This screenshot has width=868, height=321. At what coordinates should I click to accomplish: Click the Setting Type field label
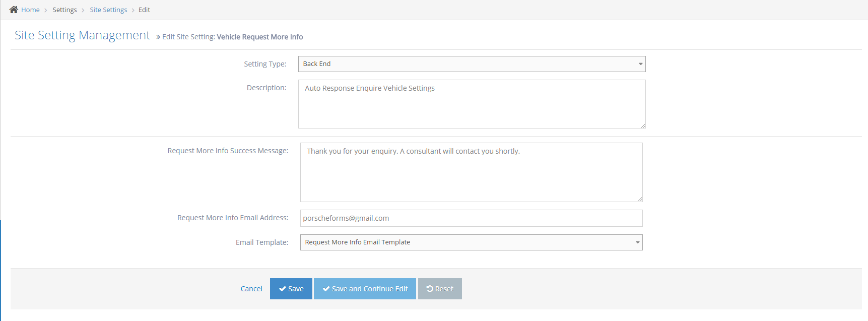click(265, 64)
